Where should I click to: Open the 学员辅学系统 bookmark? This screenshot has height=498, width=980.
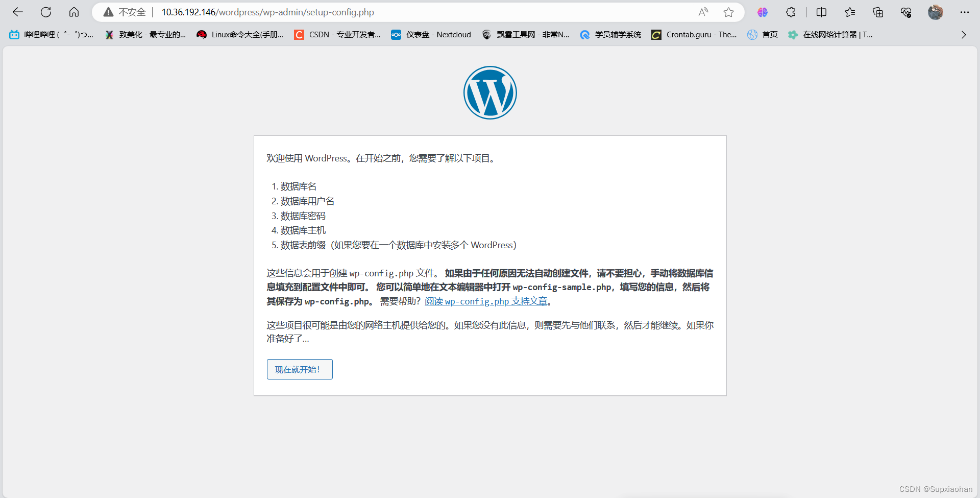click(x=610, y=35)
